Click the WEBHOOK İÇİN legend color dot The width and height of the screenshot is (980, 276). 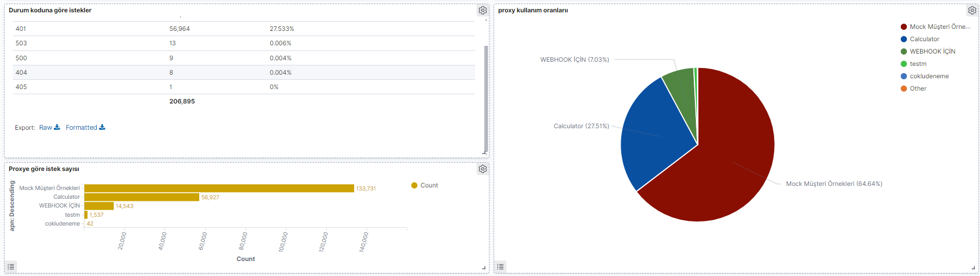[x=903, y=51]
